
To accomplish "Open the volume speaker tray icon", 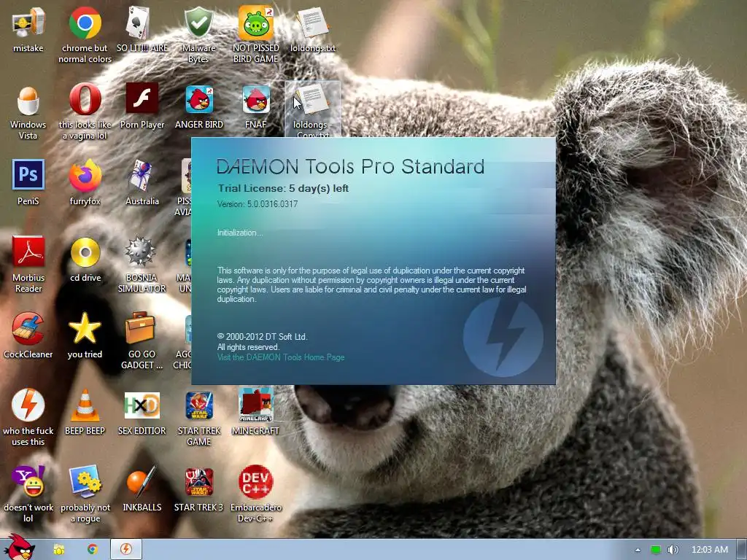I will pos(673,550).
